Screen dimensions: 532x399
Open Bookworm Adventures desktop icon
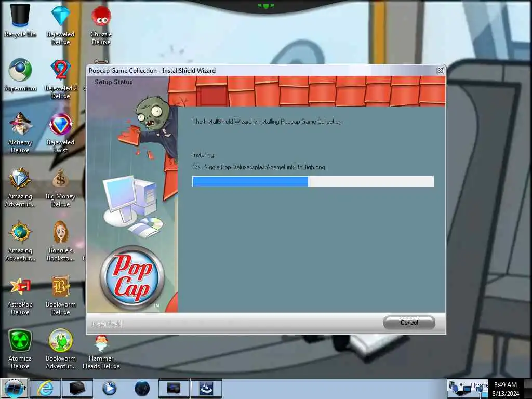coord(60,349)
